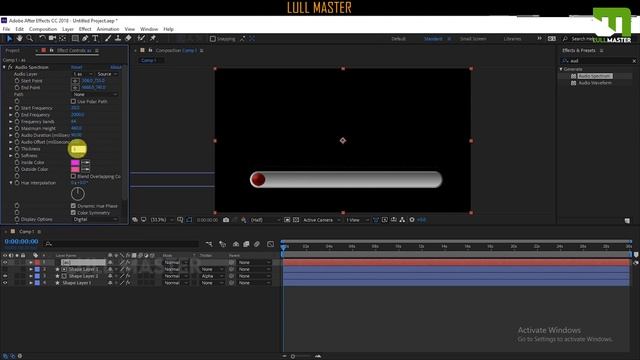Switch to the Small Screen workspace

pos(473,39)
